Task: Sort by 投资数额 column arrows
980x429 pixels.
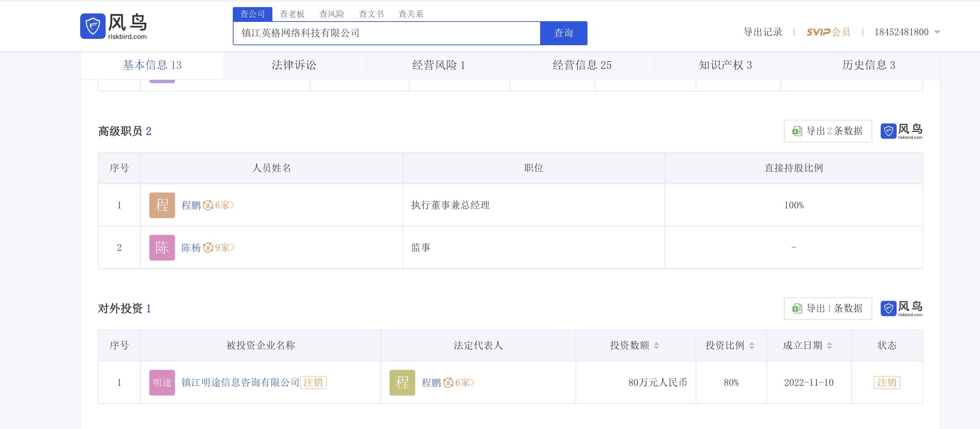Action: tap(656, 346)
